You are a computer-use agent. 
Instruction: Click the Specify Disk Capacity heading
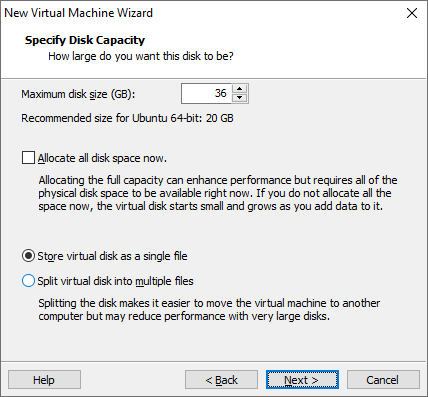tap(85, 40)
